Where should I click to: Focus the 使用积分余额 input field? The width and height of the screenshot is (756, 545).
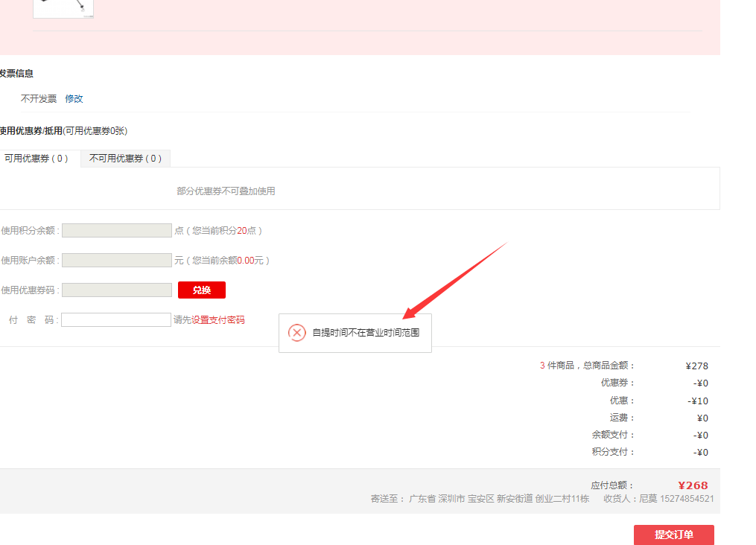click(117, 231)
